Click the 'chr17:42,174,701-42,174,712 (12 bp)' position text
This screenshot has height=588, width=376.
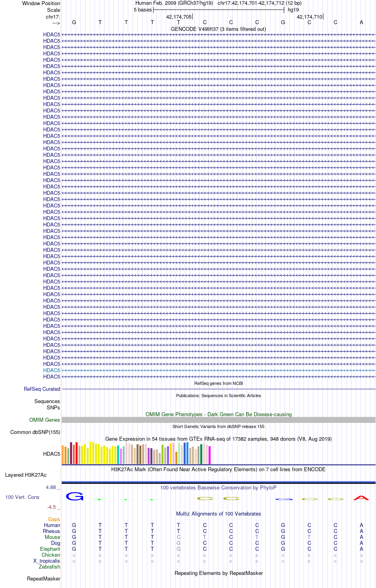[260, 3]
